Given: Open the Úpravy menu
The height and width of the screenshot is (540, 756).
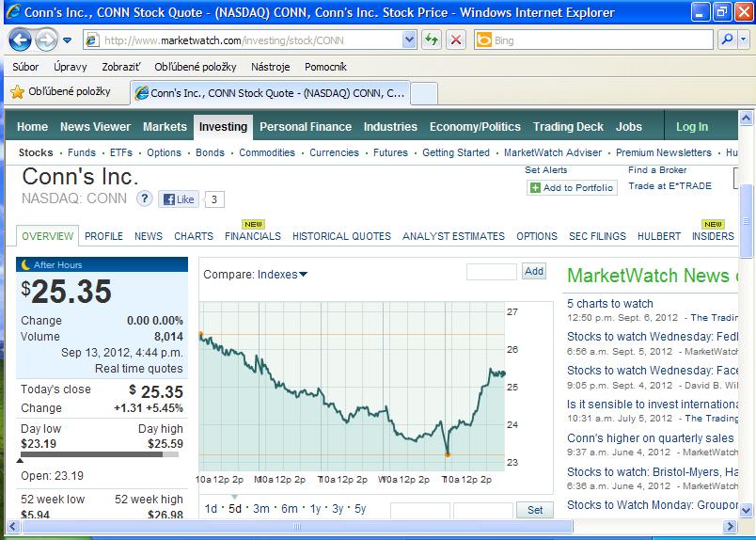Looking at the screenshot, I should coord(71,67).
